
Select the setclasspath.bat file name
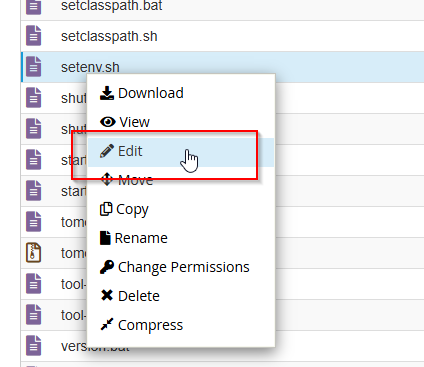111,6
